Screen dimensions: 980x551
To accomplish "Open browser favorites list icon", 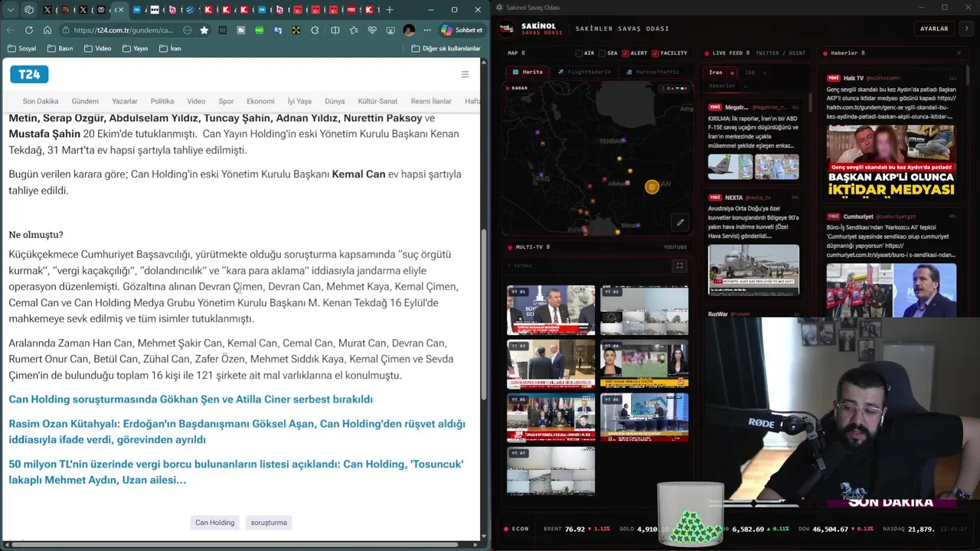I will pyautogui.click(x=354, y=30).
